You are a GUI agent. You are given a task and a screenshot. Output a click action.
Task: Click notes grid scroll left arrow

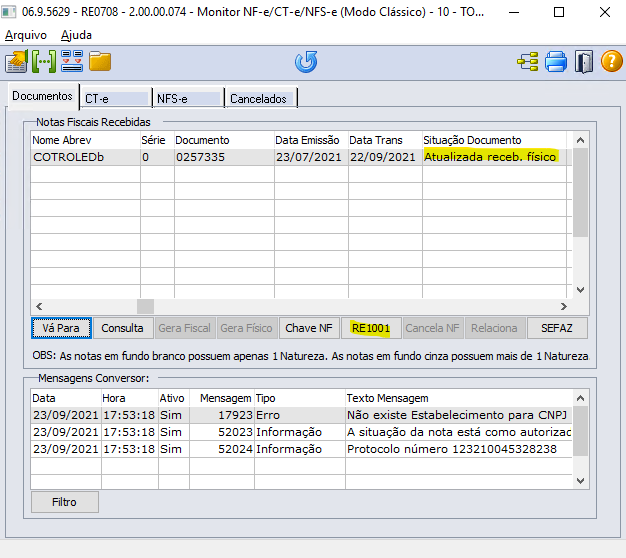coord(39,307)
